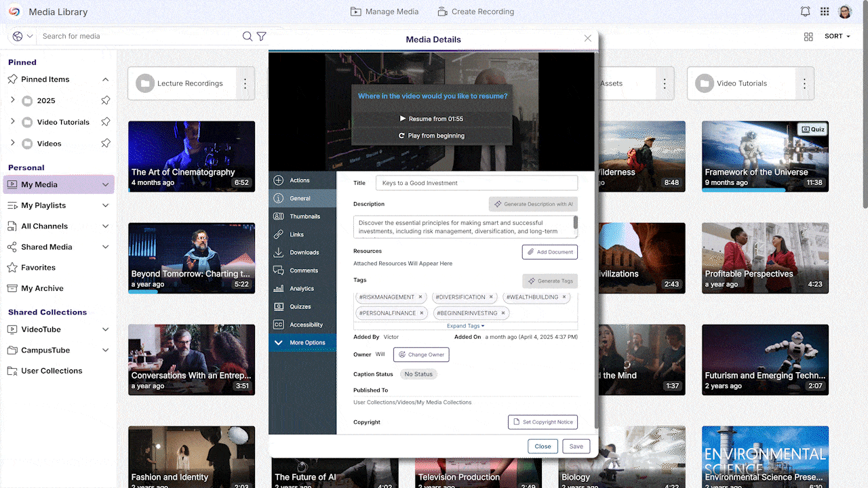The height and width of the screenshot is (488, 868).
Task: Open the apps grid icon in header
Action: pos(825,12)
